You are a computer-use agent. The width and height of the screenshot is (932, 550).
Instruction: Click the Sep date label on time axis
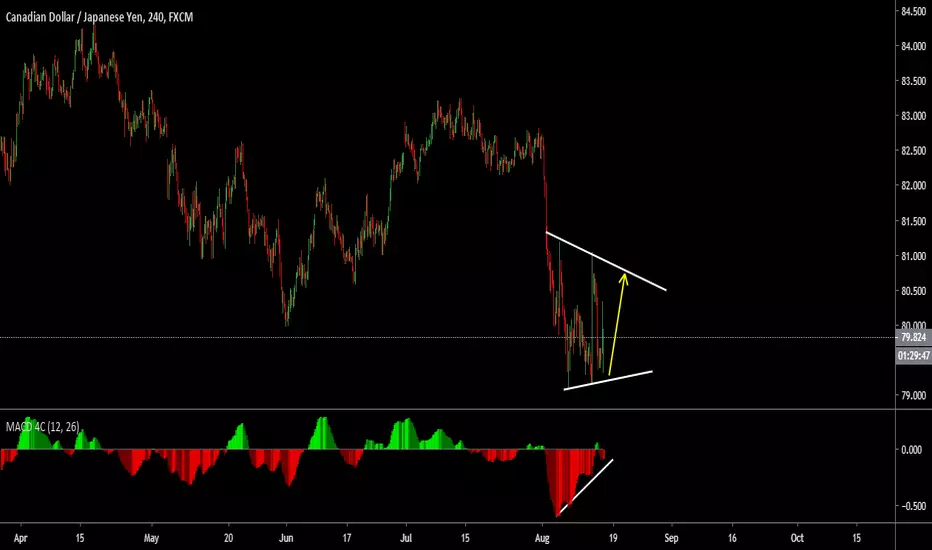pyautogui.click(x=671, y=538)
